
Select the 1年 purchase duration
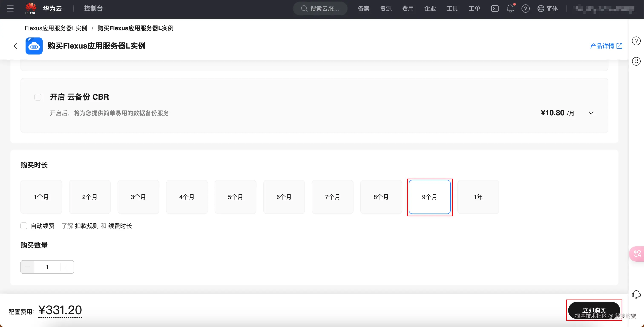(478, 197)
